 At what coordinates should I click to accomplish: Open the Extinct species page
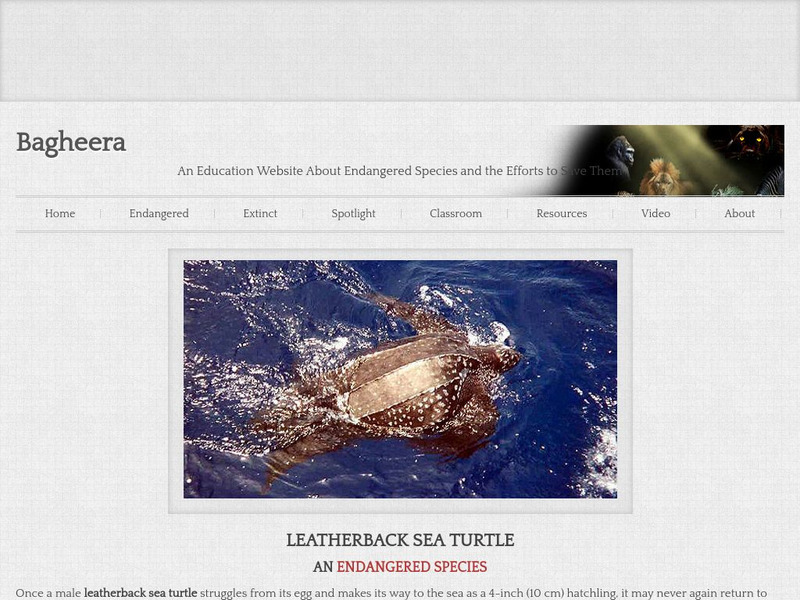tap(260, 213)
